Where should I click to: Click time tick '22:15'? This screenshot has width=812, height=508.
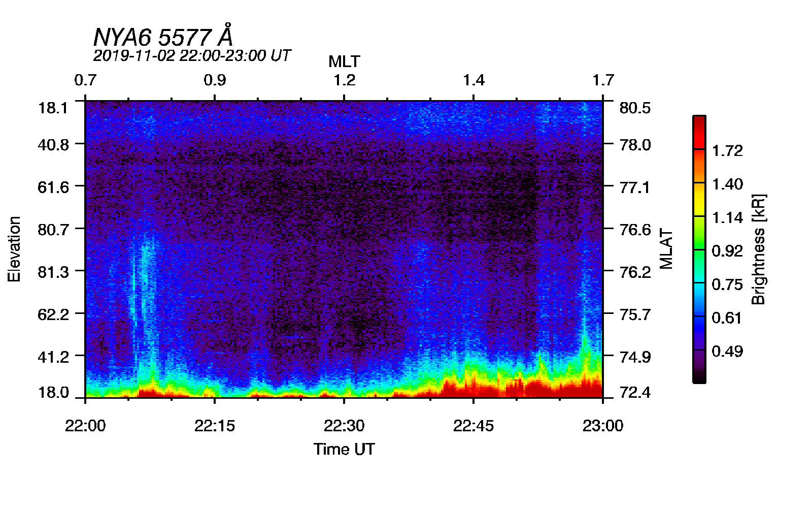coord(215,426)
